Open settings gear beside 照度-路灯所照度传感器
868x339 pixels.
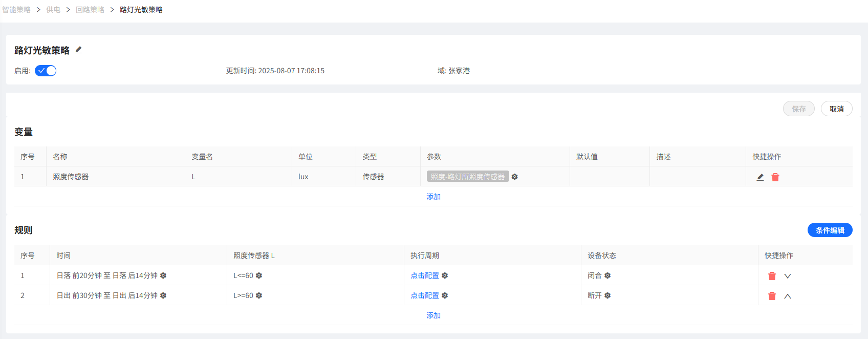coord(515,177)
